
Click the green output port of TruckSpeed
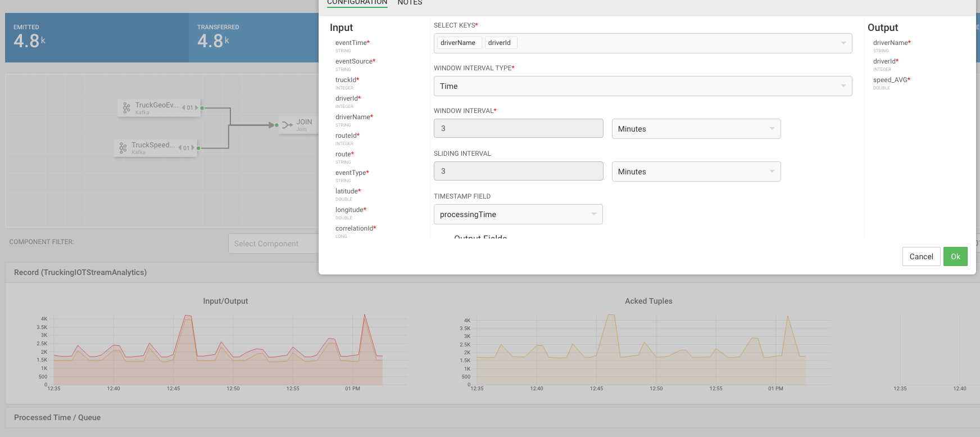[199, 148]
